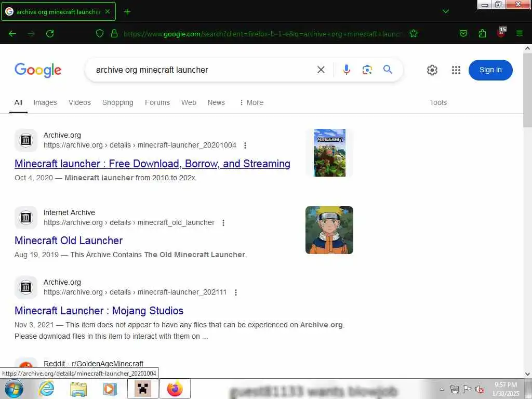
Task: Click the uBlock extension icon with badge 15
Action: (x=501, y=32)
